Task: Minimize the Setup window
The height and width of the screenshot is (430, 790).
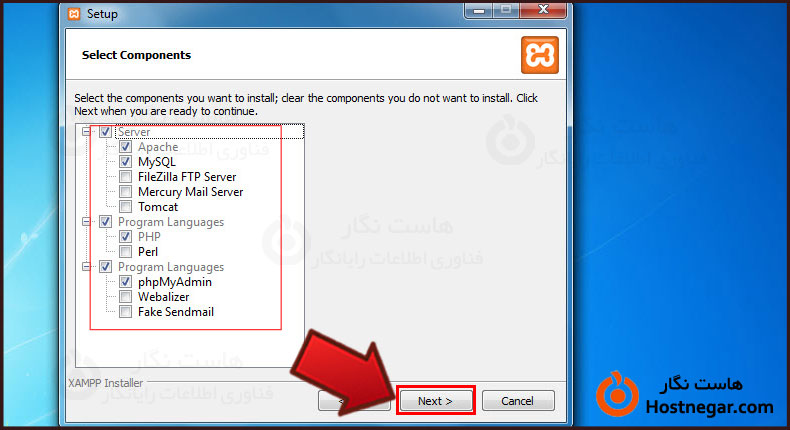Action: coord(479,10)
